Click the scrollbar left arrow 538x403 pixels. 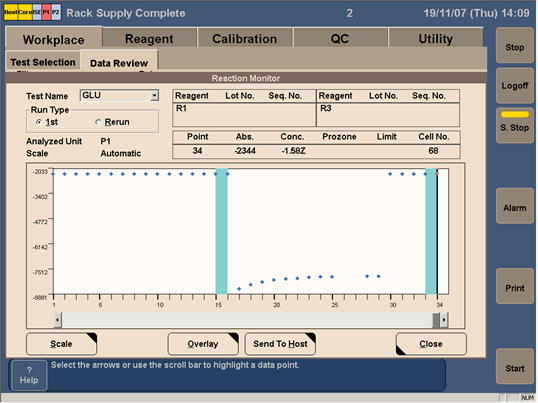[x=58, y=320]
